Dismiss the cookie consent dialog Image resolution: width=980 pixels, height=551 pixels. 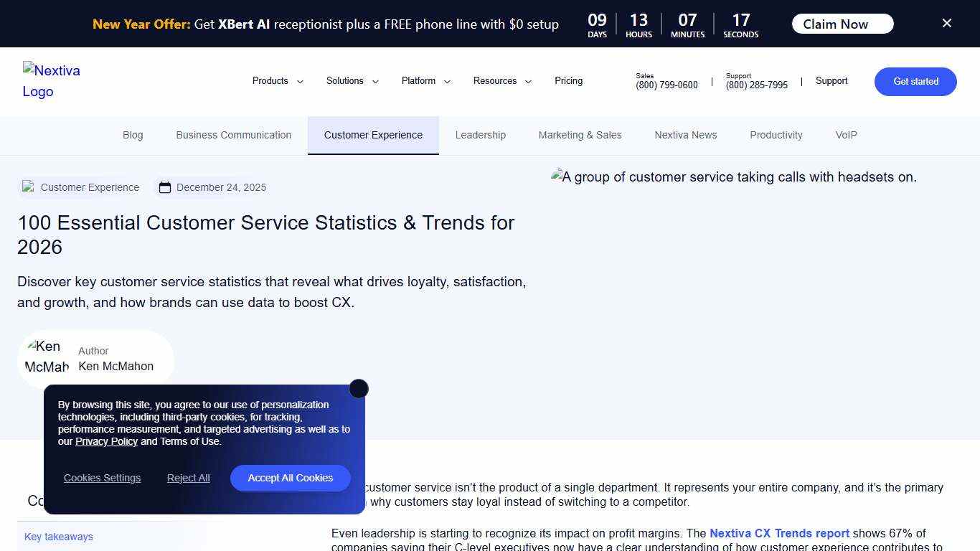pos(359,388)
